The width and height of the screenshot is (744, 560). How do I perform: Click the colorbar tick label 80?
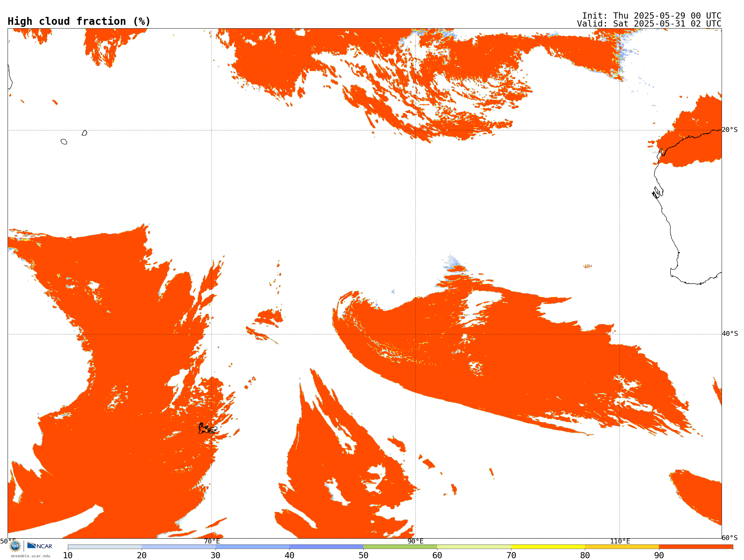click(585, 556)
